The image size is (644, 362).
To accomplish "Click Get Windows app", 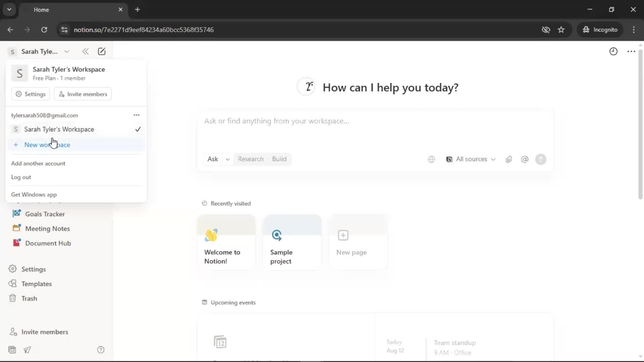I will pos(34,195).
